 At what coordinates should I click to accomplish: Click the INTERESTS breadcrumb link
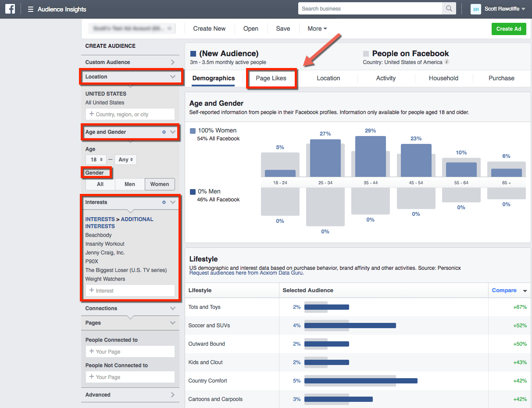[x=100, y=219]
